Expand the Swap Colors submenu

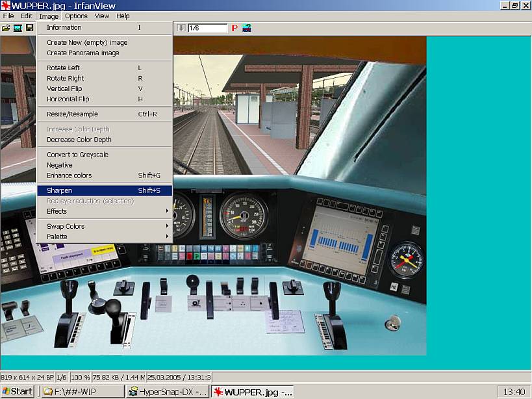pyautogui.click(x=105, y=226)
